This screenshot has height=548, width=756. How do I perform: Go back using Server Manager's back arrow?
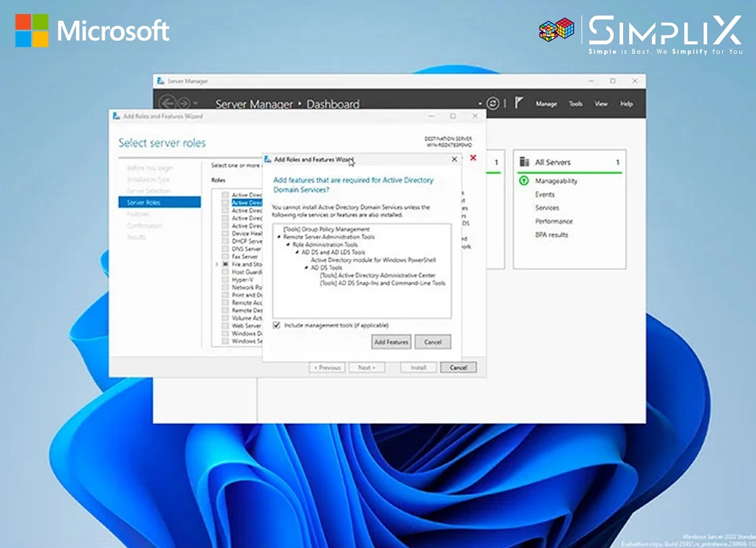point(168,103)
